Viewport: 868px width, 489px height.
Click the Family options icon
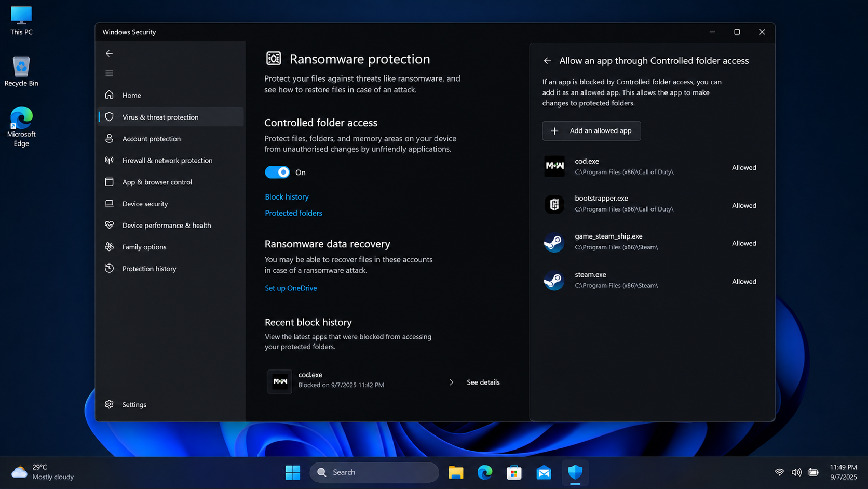coord(109,247)
